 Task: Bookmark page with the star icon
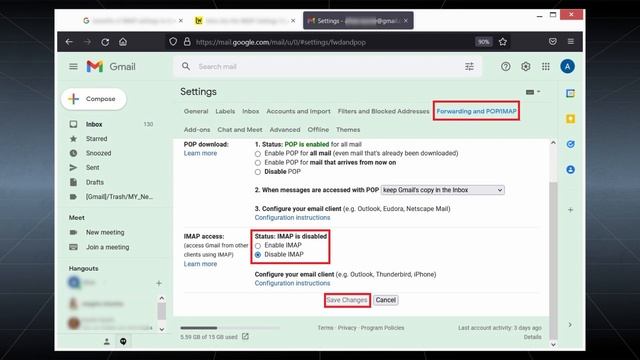tap(503, 42)
